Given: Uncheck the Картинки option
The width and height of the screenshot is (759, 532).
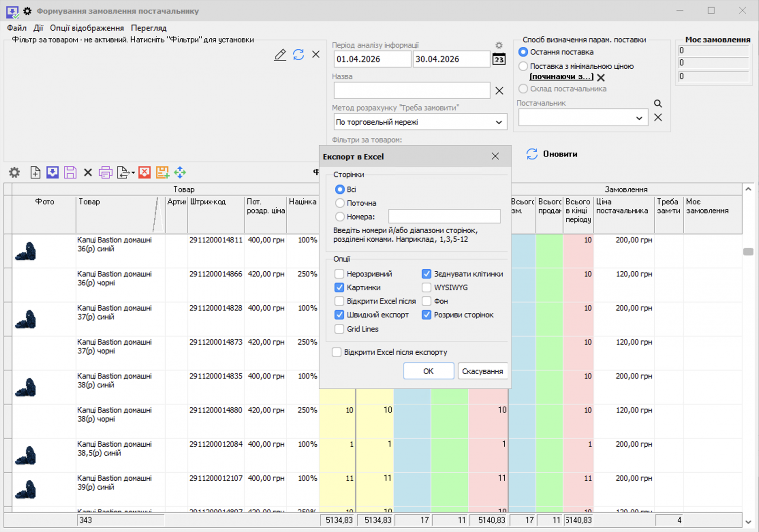Looking at the screenshot, I should (x=340, y=287).
